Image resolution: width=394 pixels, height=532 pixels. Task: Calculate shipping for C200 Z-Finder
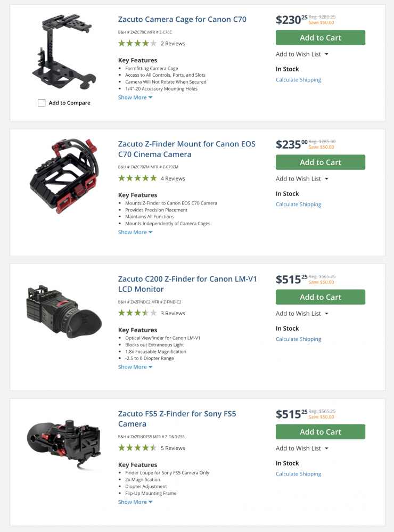point(298,339)
